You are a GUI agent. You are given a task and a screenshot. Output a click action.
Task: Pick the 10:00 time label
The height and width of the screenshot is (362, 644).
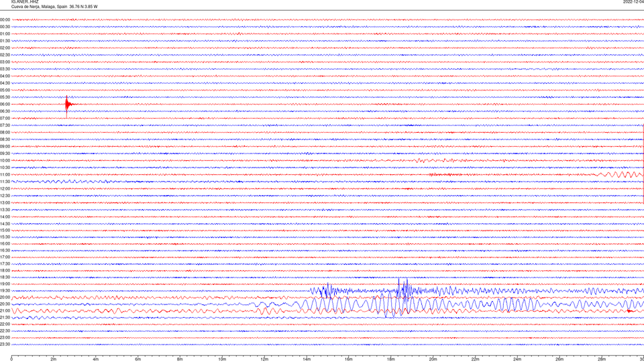coord(5,160)
